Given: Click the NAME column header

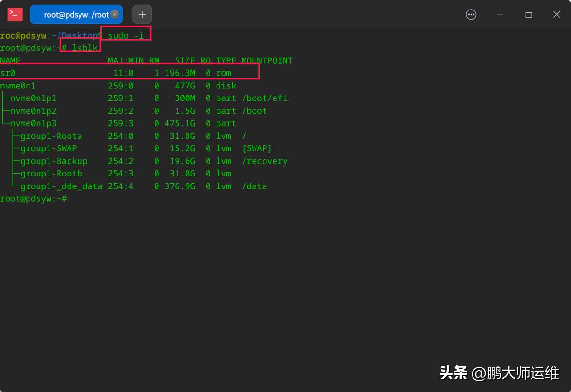Looking at the screenshot, I should (x=10, y=60).
